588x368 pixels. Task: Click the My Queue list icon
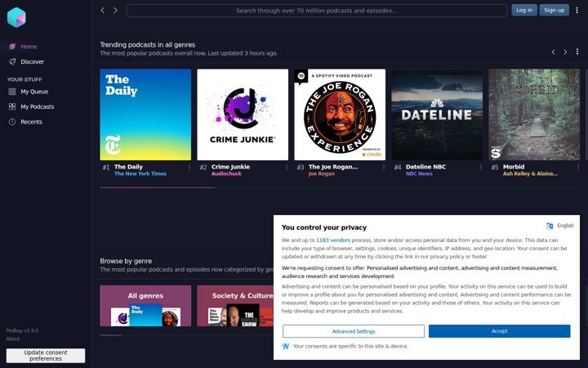(x=12, y=92)
